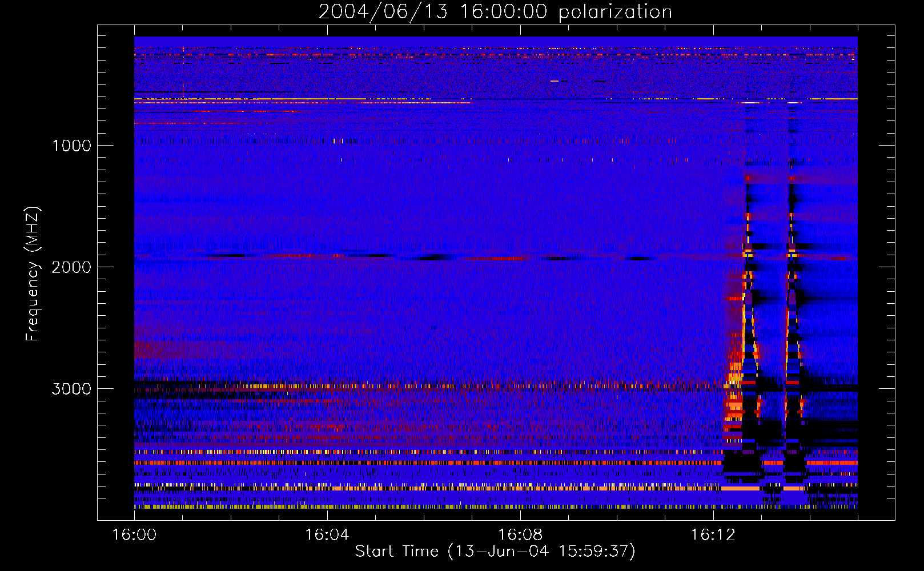Click the 1000 frequency tick label
This screenshot has width=924, height=571.
point(71,146)
